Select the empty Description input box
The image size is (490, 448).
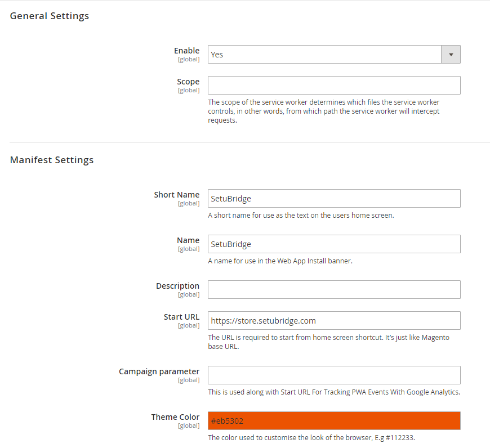pos(334,290)
